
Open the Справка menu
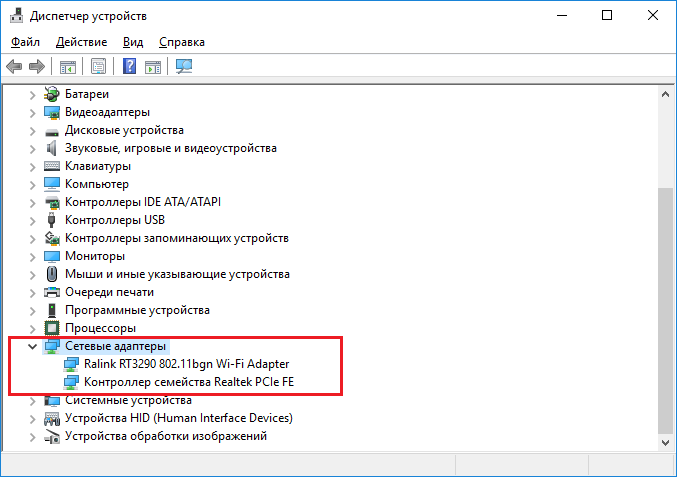(x=182, y=42)
